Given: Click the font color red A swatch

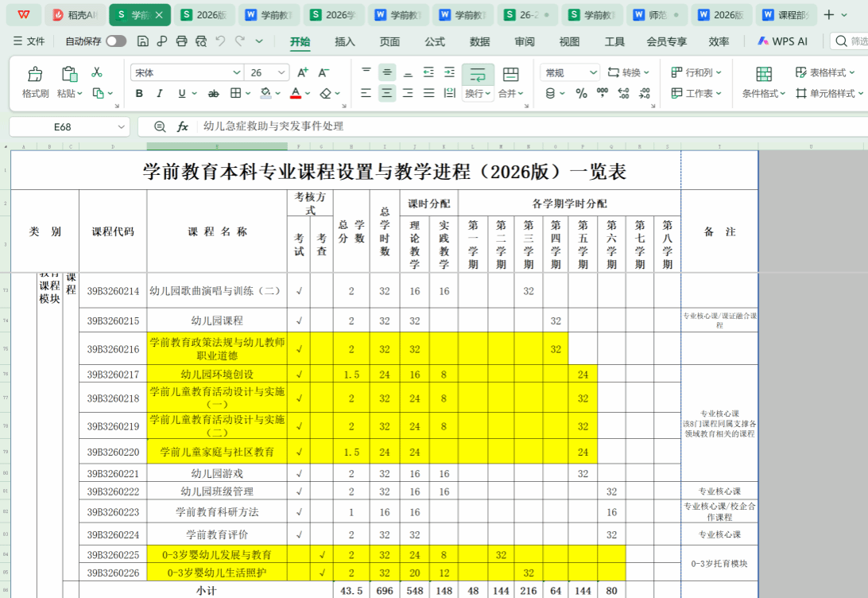Looking at the screenshot, I should (x=296, y=93).
